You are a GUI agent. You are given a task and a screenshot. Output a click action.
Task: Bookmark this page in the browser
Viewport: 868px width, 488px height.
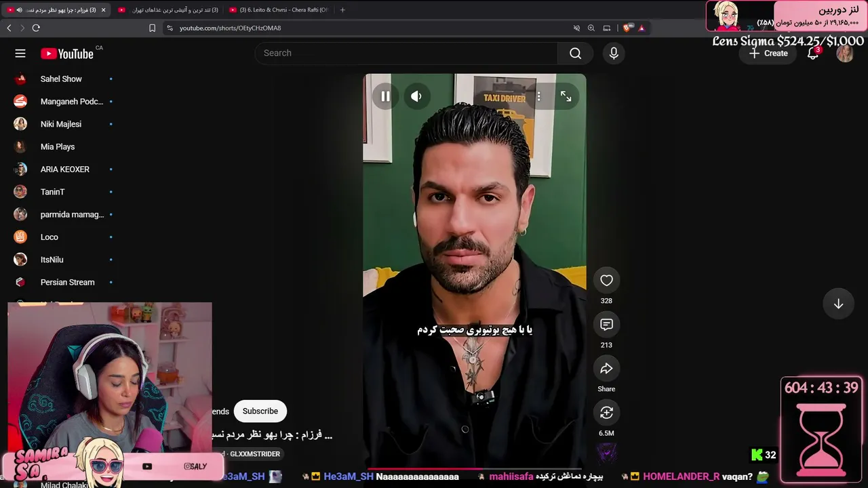click(152, 28)
